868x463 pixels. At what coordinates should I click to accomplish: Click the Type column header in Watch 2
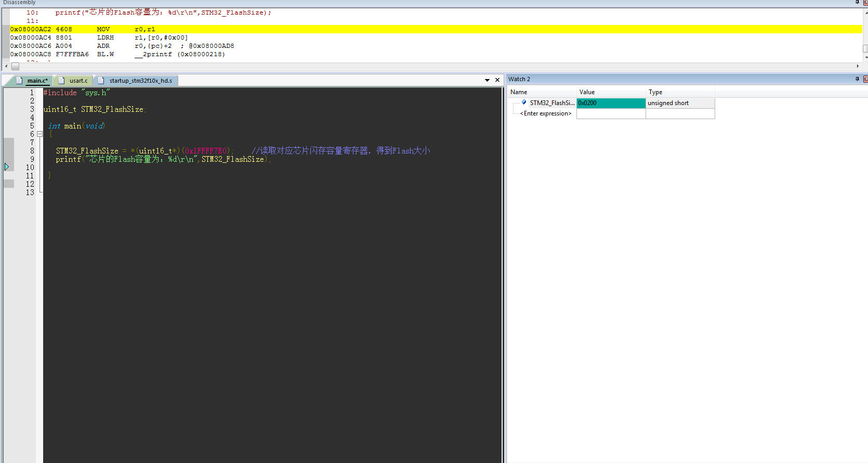point(680,92)
